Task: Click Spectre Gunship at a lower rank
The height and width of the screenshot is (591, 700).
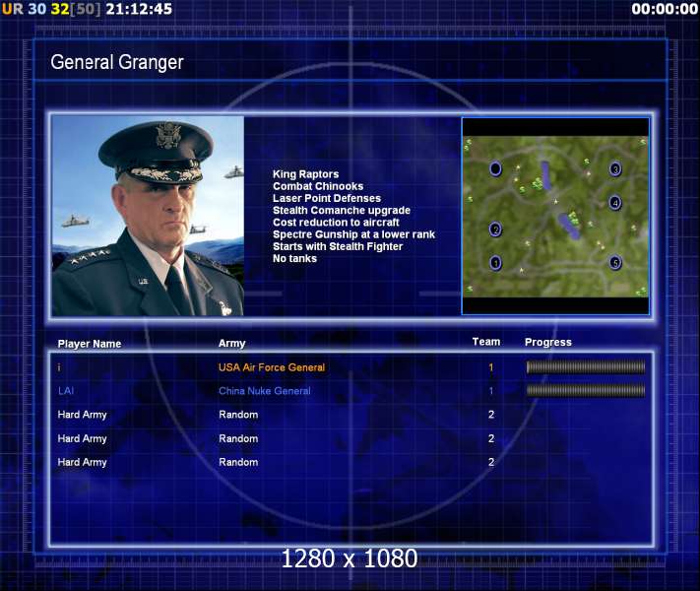Action: [x=354, y=234]
